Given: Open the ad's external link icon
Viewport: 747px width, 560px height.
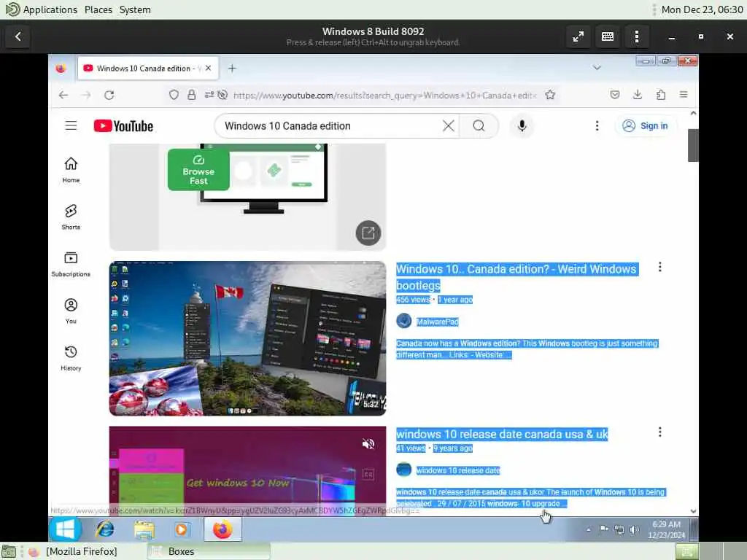Looking at the screenshot, I should point(368,233).
